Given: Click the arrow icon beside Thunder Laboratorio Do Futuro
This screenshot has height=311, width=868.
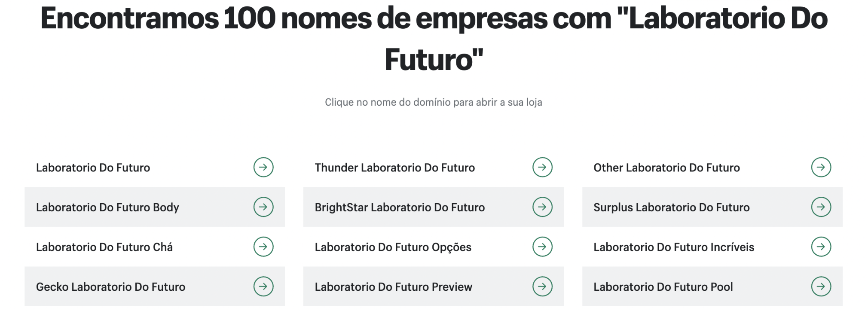Looking at the screenshot, I should pos(543,168).
